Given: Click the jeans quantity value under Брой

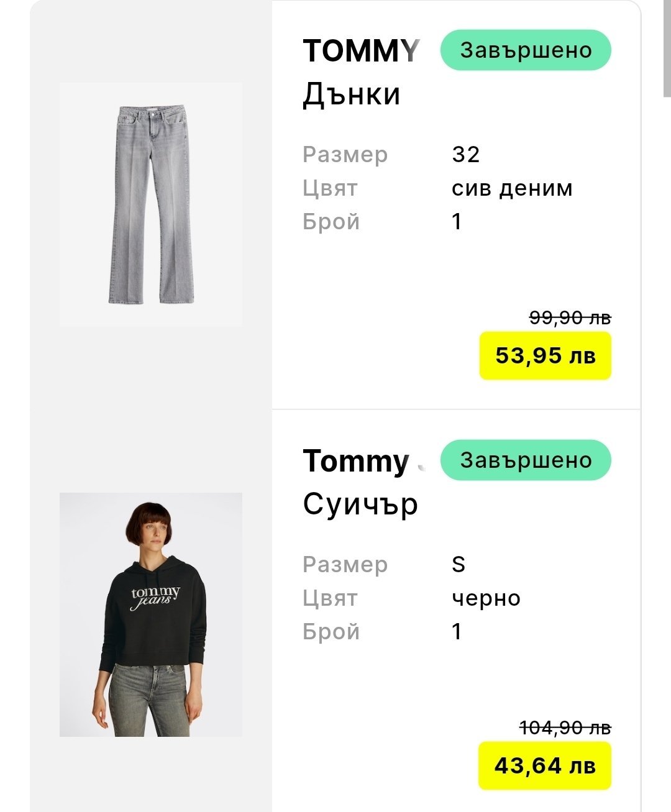Looking at the screenshot, I should 457,222.
